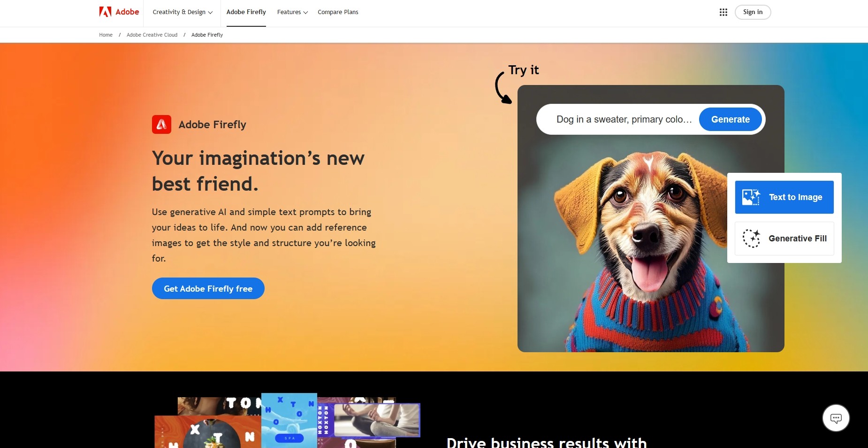Go to Home breadcrumb link
Viewport: 868px width, 448px height.
[x=106, y=35]
